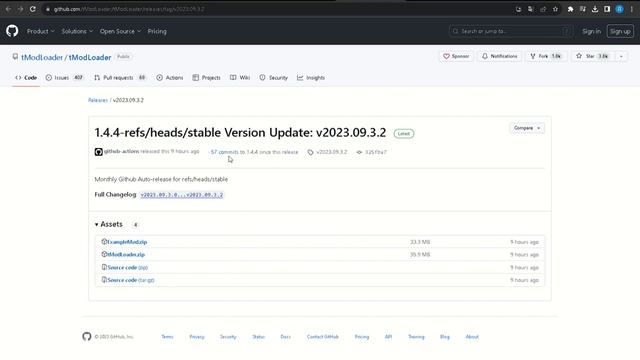Click the Sponsor button
The height and width of the screenshot is (360, 640).
[x=456, y=56]
